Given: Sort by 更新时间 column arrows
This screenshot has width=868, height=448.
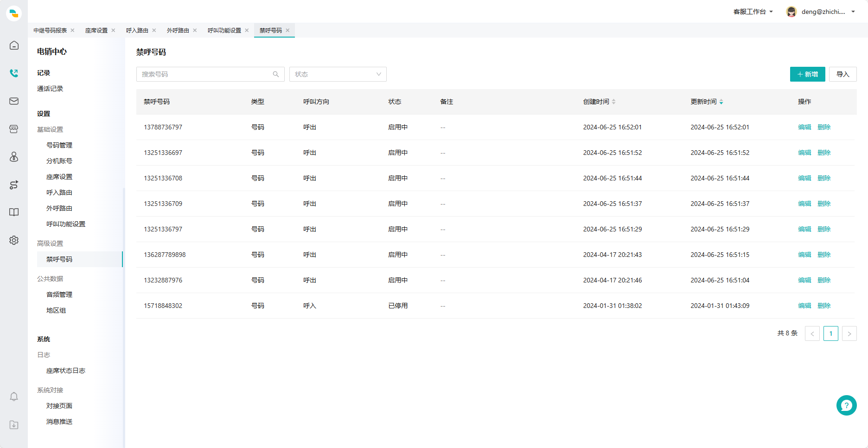Looking at the screenshot, I should click(721, 102).
